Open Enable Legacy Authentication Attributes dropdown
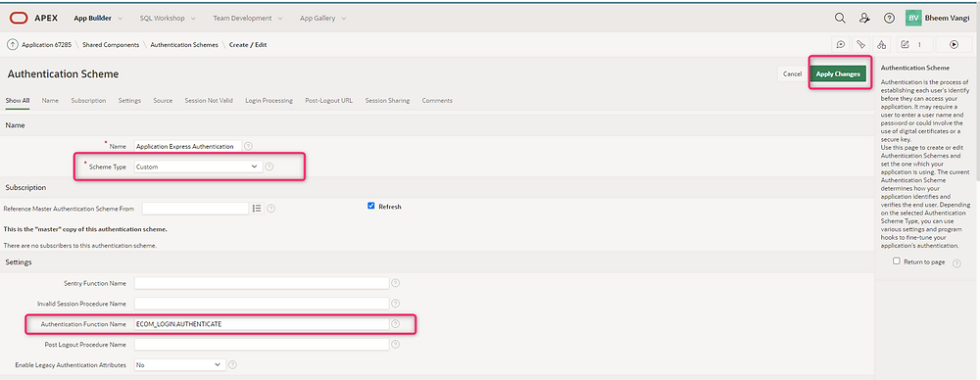 point(179,364)
